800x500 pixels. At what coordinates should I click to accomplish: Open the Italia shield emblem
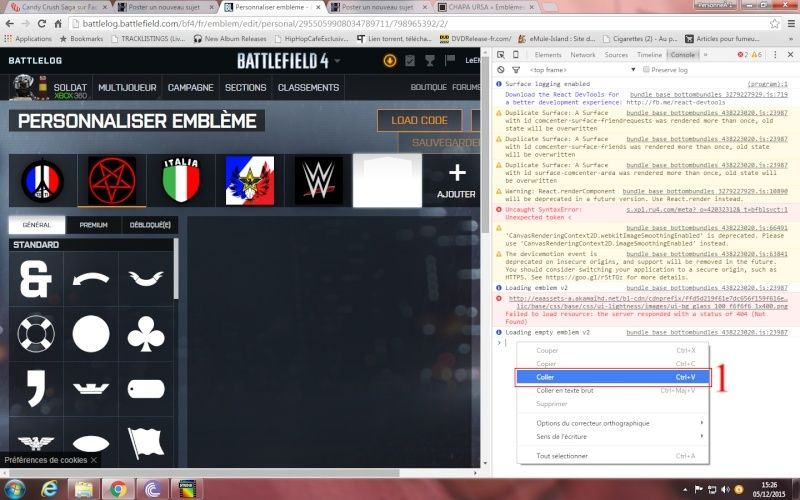pyautogui.click(x=181, y=181)
